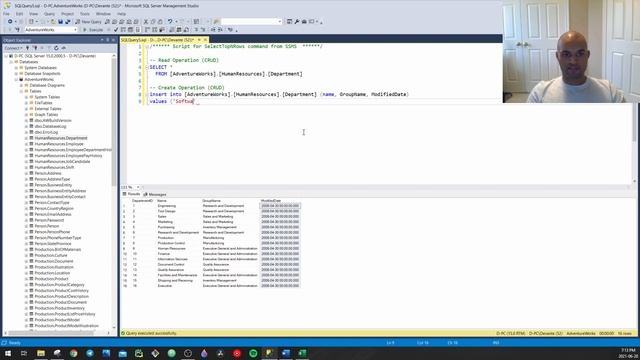
Task: Click the D-PC SQL Server root node
Action: (55, 56)
